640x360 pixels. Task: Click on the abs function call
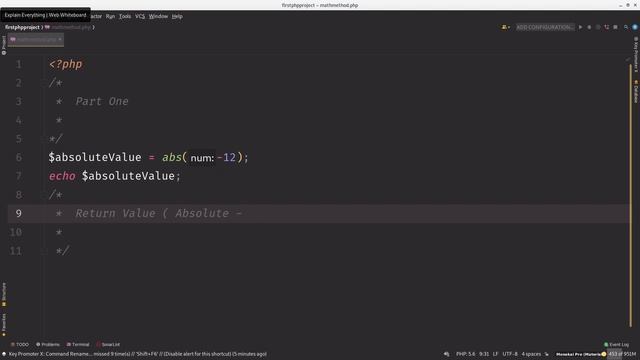click(172, 157)
